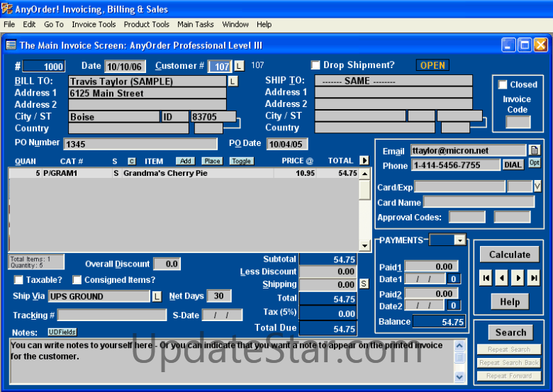Open customer lookup L button next to Customer #
Screen dimensions: 553x392
pyautogui.click(x=239, y=66)
